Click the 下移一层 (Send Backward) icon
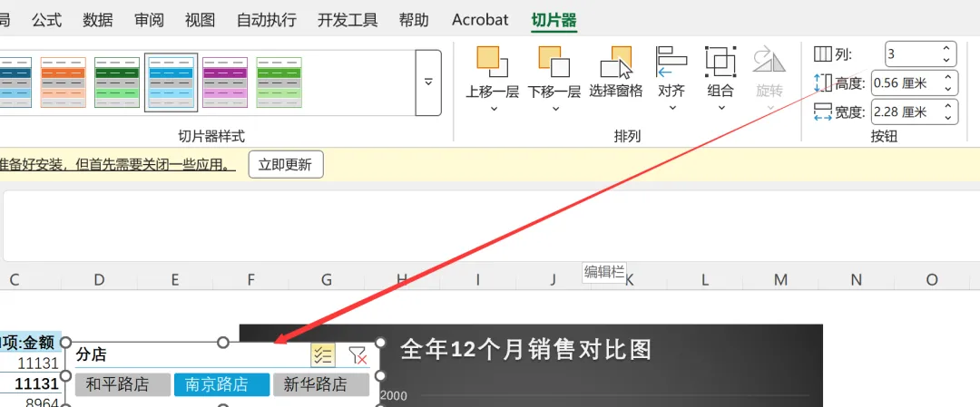Viewport: 980px width, 407px height. (x=554, y=62)
